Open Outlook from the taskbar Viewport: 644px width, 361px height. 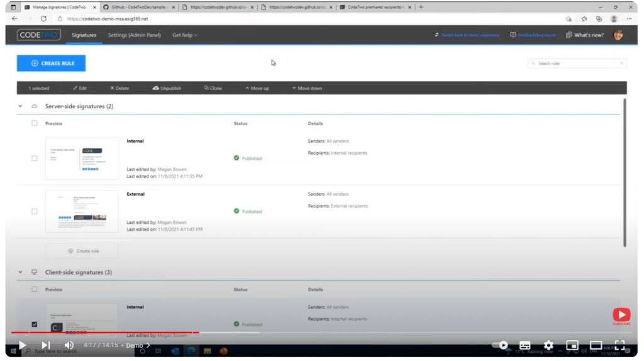[x=175, y=351]
